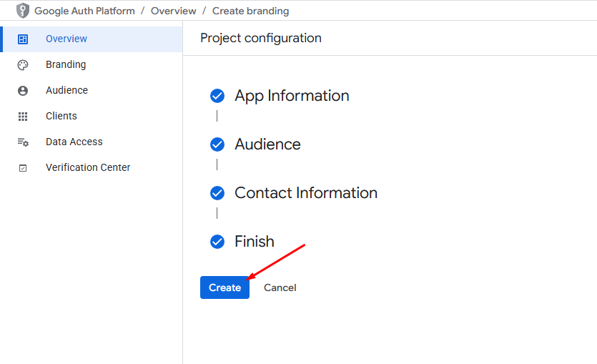
Task: Click the Verification Center checkbox icon
Action: 23,168
